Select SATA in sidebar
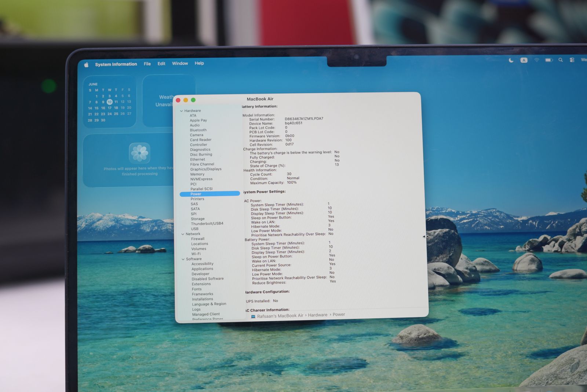587x392 pixels. [x=195, y=209]
